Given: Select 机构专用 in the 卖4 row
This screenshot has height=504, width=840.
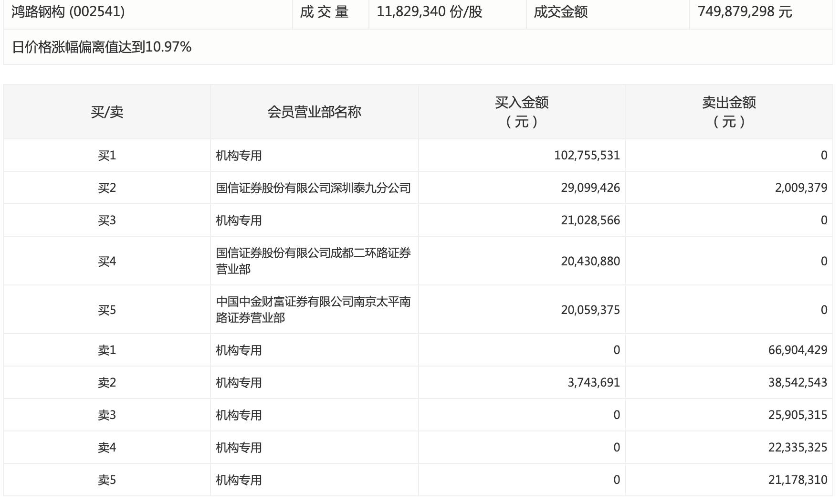Looking at the screenshot, I should (x=239, y=448).
